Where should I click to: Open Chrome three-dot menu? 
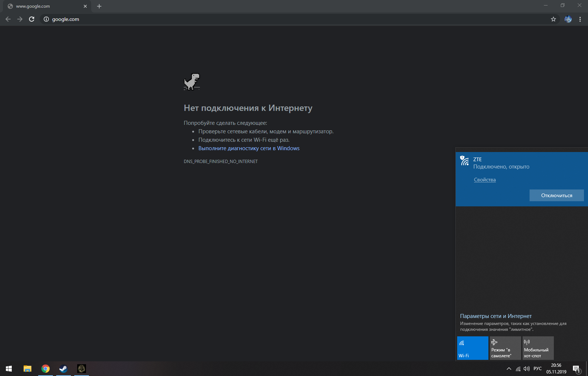[x=580, y=19]
